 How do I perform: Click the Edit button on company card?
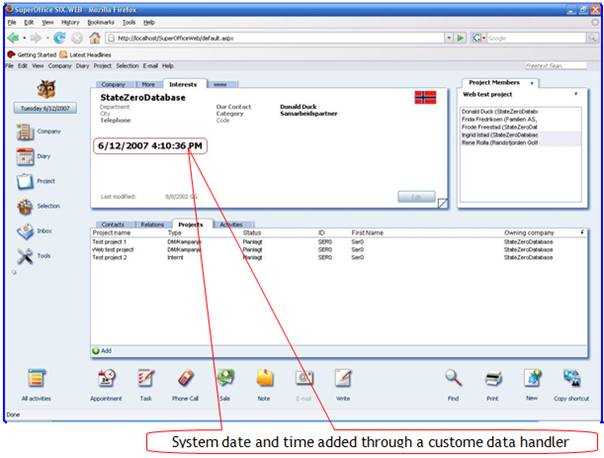(x=416, y=196)
